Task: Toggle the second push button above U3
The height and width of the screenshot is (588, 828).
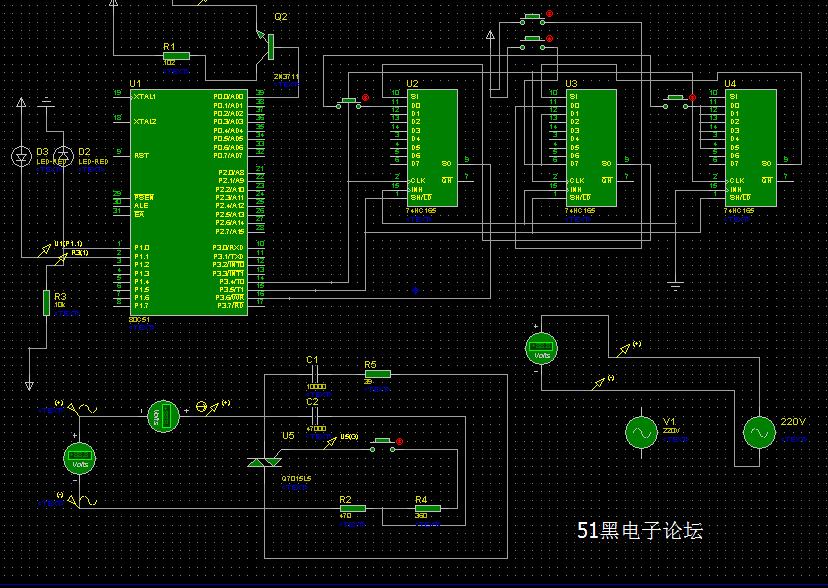Action: 534,45
